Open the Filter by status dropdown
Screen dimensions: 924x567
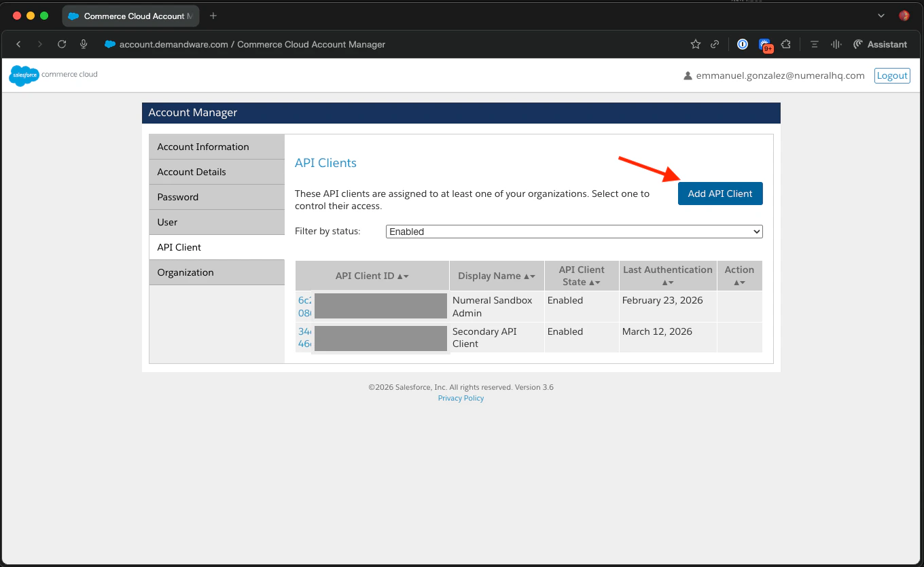coord(574,232)
